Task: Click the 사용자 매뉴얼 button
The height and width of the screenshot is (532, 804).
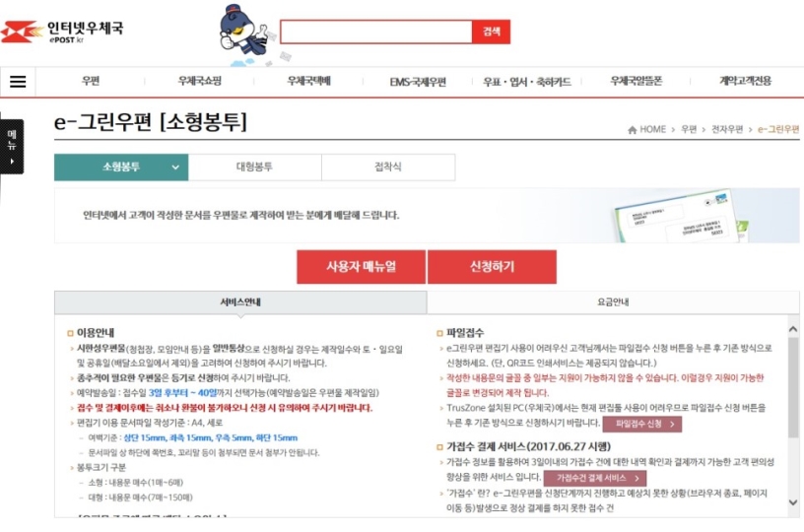Action: click(361, 267)
